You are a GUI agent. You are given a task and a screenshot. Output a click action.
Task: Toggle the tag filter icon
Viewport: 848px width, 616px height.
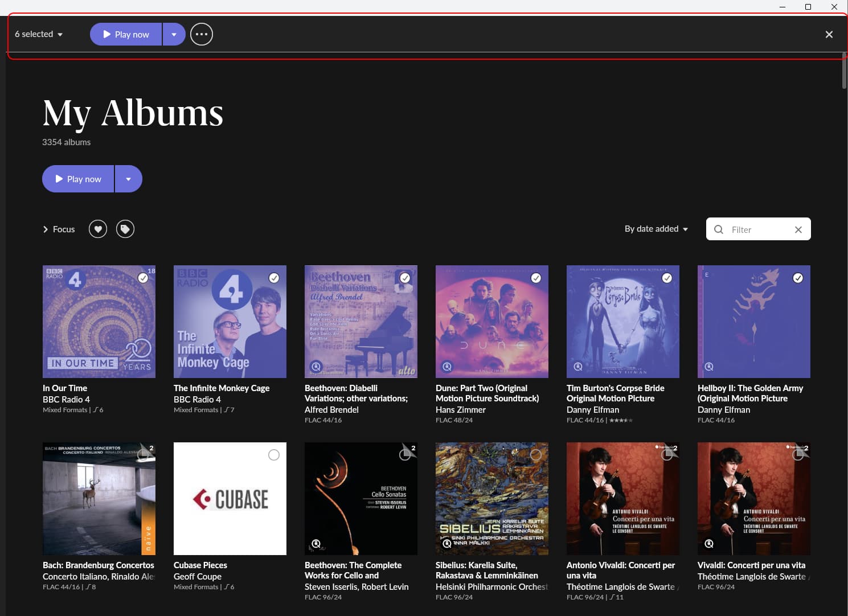coord(125,229)
